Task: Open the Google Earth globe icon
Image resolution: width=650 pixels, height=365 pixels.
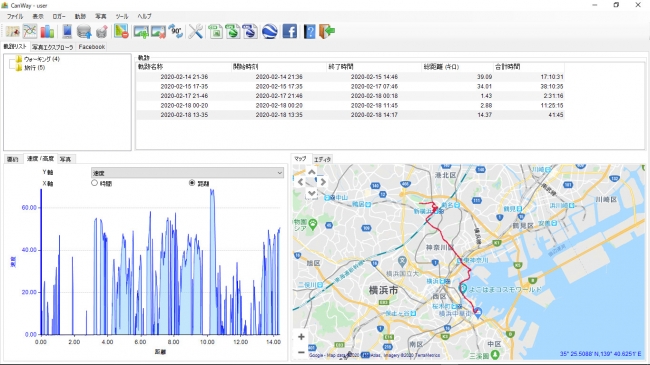Action: tap(269, 32)
